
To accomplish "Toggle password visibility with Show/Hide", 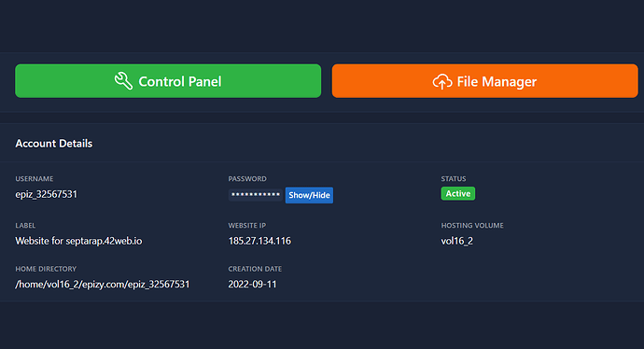I will [x=309, y=195].
